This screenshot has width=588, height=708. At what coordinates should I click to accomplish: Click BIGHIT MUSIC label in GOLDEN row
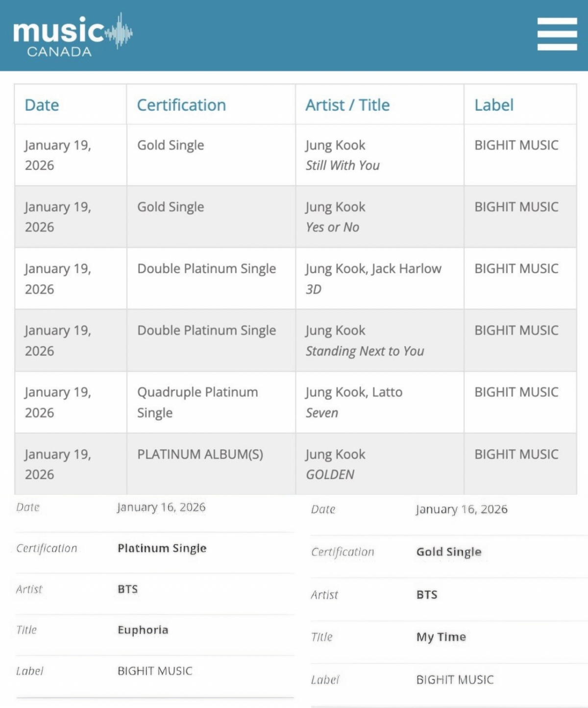pyautogui.click(x=516, y=454)
